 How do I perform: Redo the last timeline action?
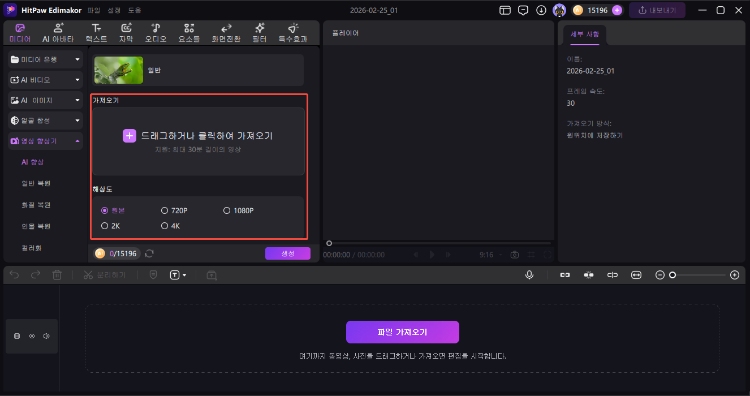pyautogui.click(x=35, y=275)
